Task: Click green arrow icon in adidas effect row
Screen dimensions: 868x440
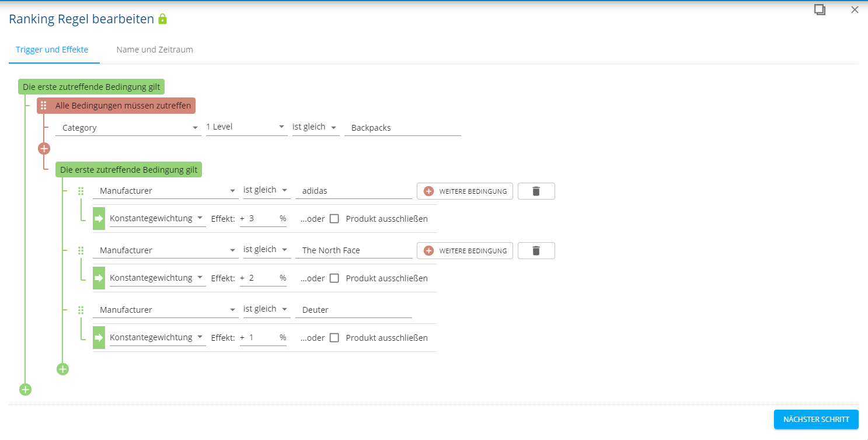Action: coord(99,219)
